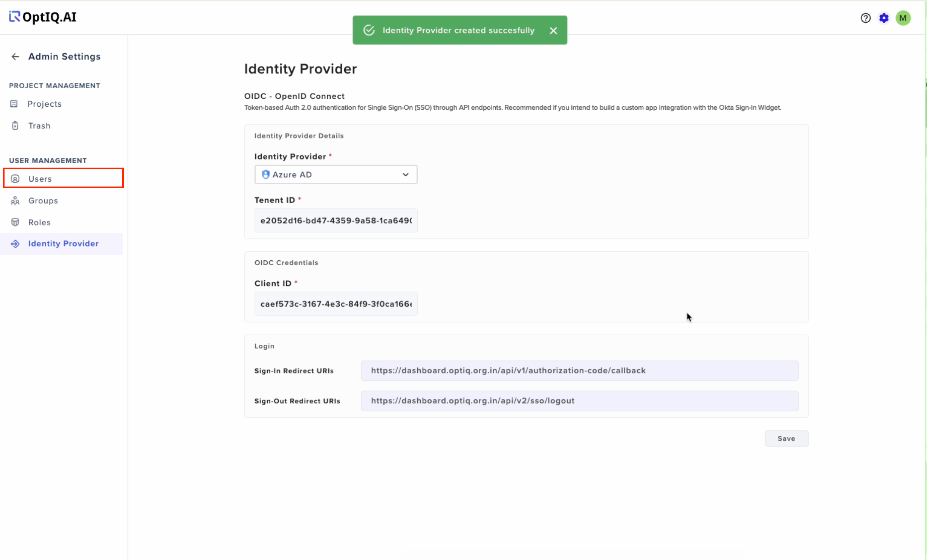Click the Identity Provider required field label

(290, 157)
